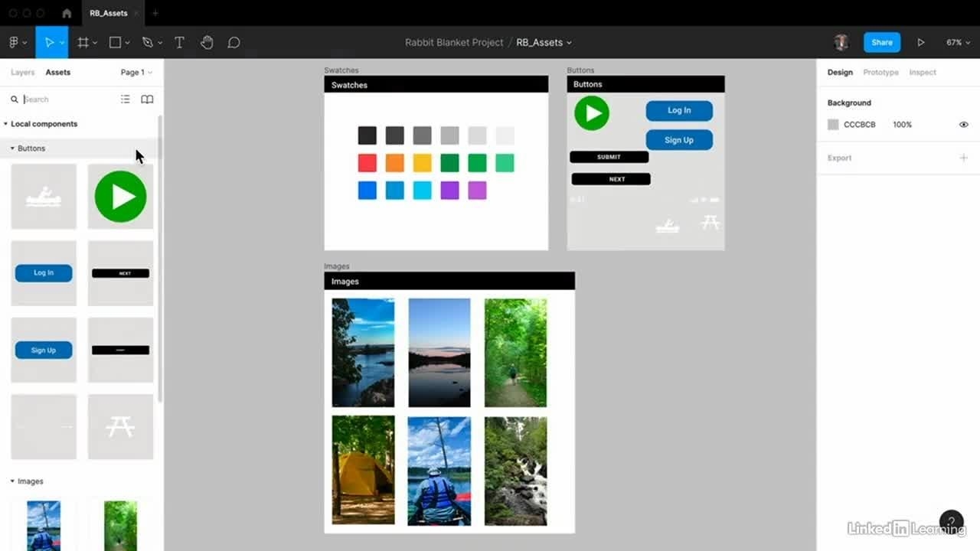This screenshot has height=551, width=980.
Task: Switch to the Layers tab
Action: pyautogui.click(x=22, y=73)
